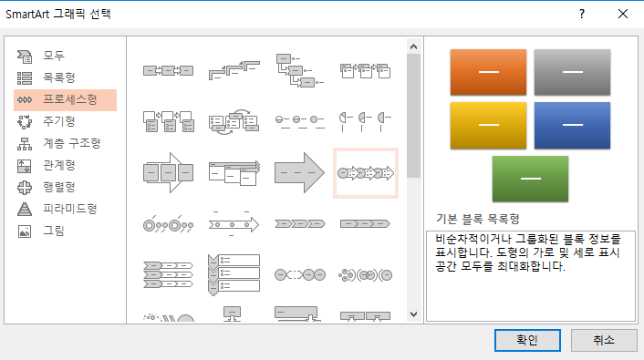Click the orange block in the preview
Image resolution: width=644 pixels, height=360 pixels.
click(488, 72)
